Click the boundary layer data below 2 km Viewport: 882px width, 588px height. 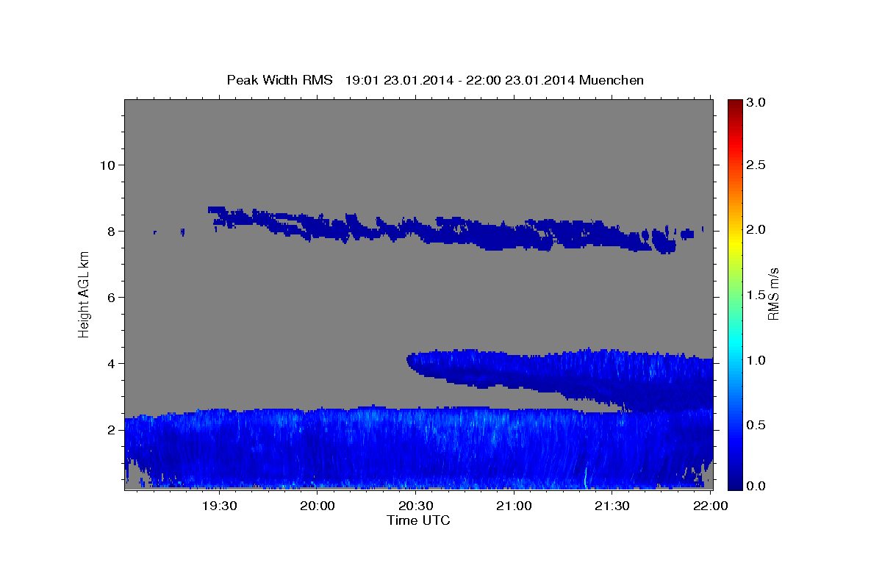pyautogui.click(x=419, y=448)
